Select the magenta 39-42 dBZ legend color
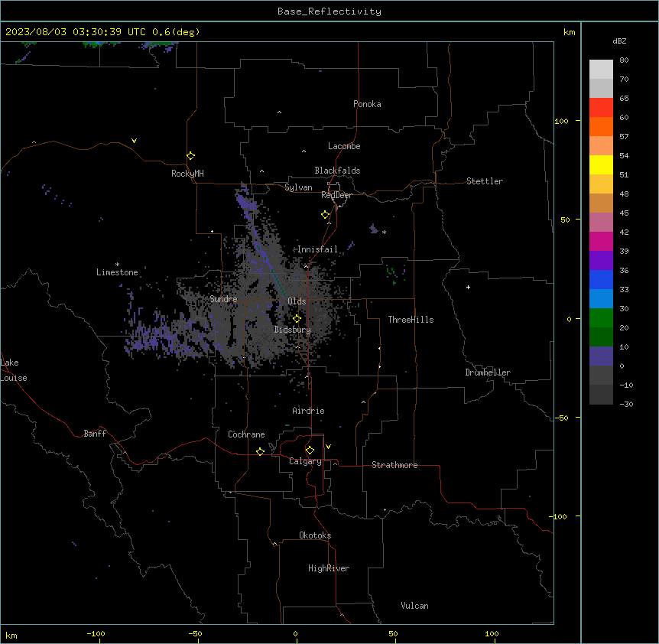Image resolution: width=659 pixels, height=644 pixels. [x=601, y=242]
